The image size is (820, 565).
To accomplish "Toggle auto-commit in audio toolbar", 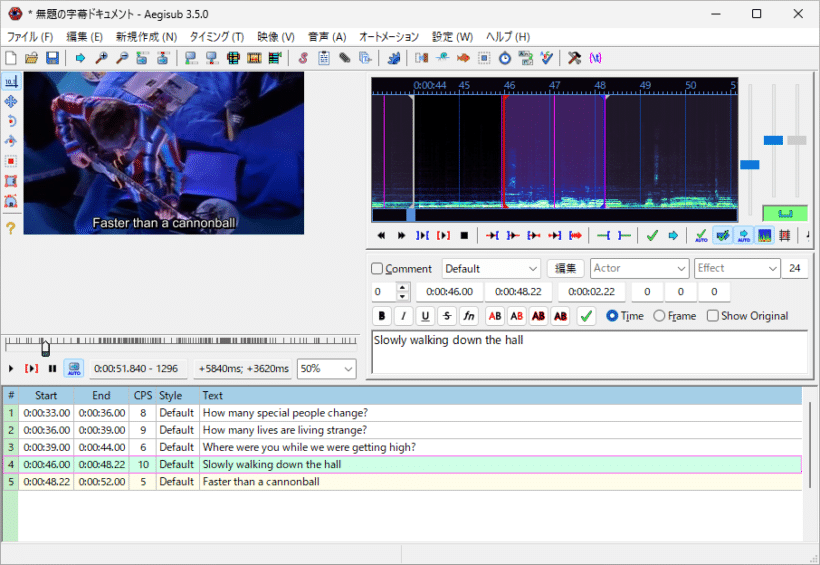I will point(701,235).
